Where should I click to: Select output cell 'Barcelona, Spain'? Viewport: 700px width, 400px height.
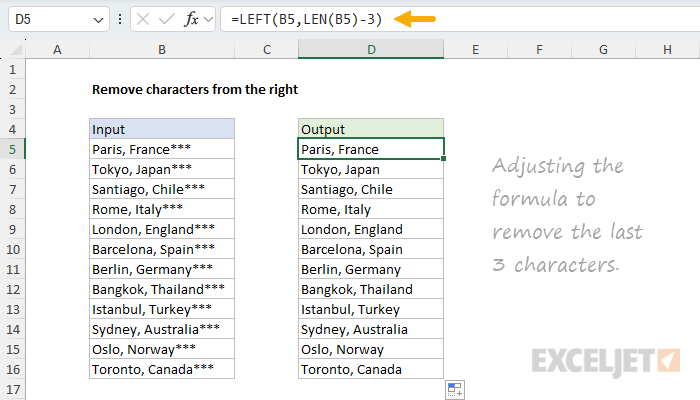371,249
